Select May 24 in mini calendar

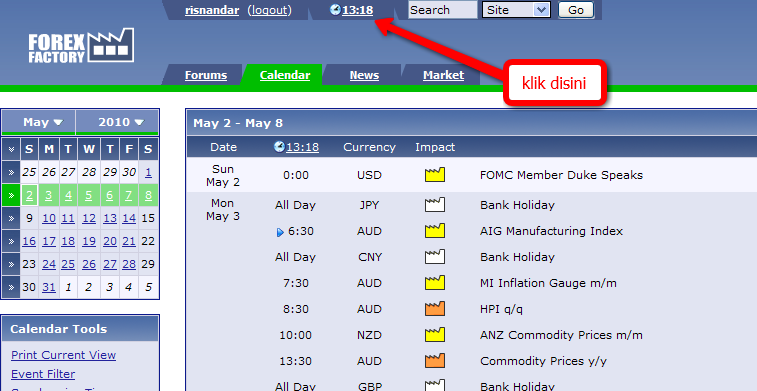[49, 264]
